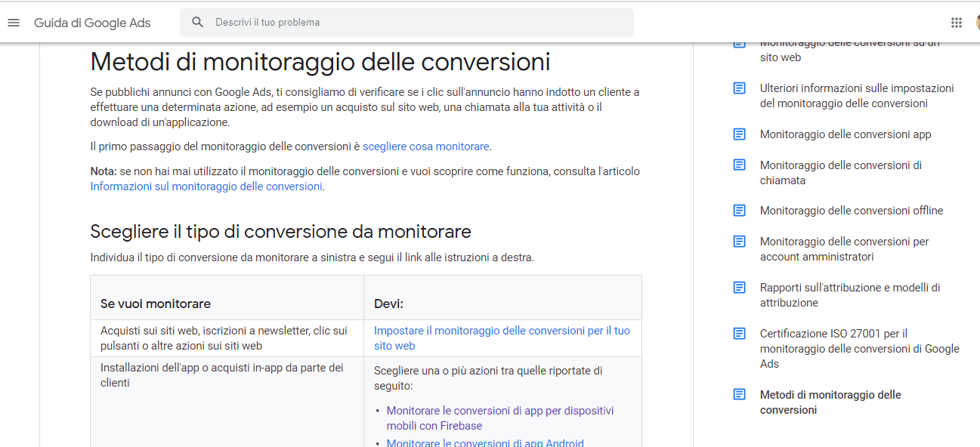Open the user account avatar

pyautogui.click(x=977, y=23)
